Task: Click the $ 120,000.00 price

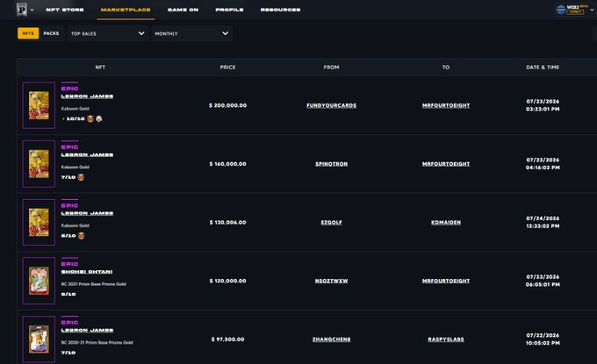Action: click(x=227, y=281)
